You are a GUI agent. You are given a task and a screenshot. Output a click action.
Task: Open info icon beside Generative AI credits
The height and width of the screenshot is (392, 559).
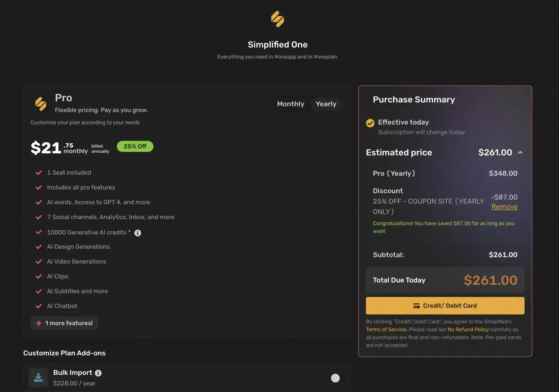(138, 233)
